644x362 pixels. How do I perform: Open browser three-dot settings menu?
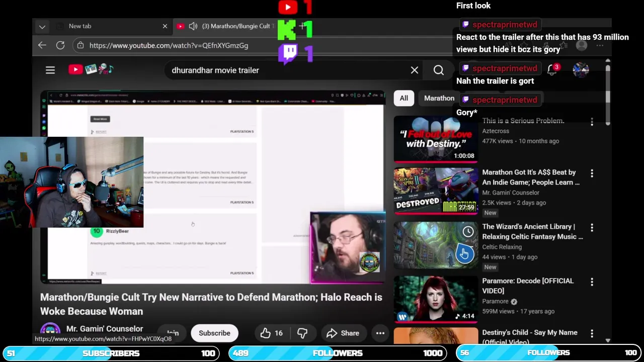point(600,45)
